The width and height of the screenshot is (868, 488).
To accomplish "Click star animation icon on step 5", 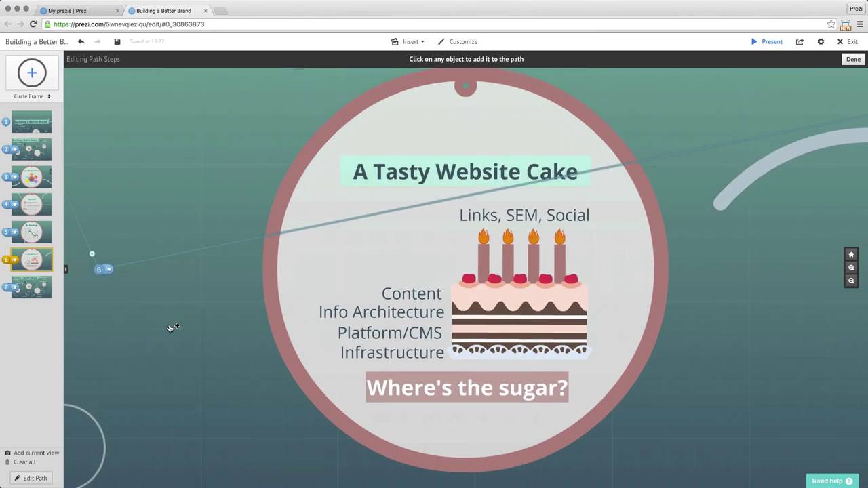I will 14,232.
